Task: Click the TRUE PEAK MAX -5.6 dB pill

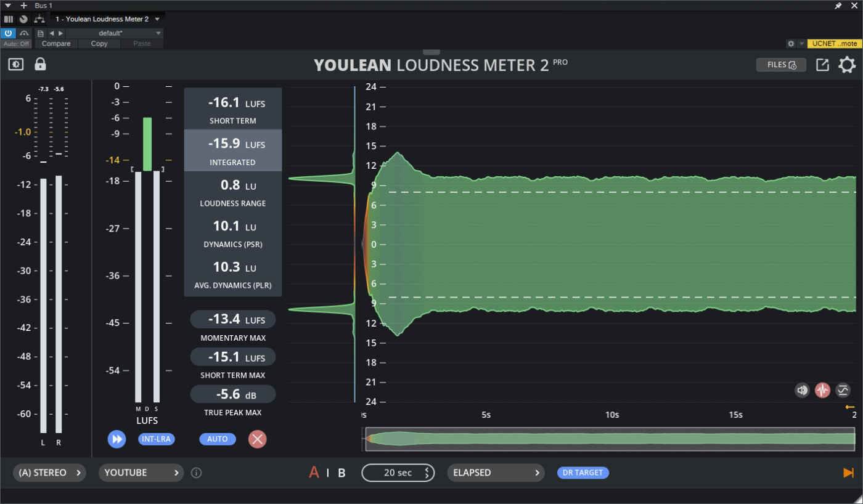Action: 233,394
